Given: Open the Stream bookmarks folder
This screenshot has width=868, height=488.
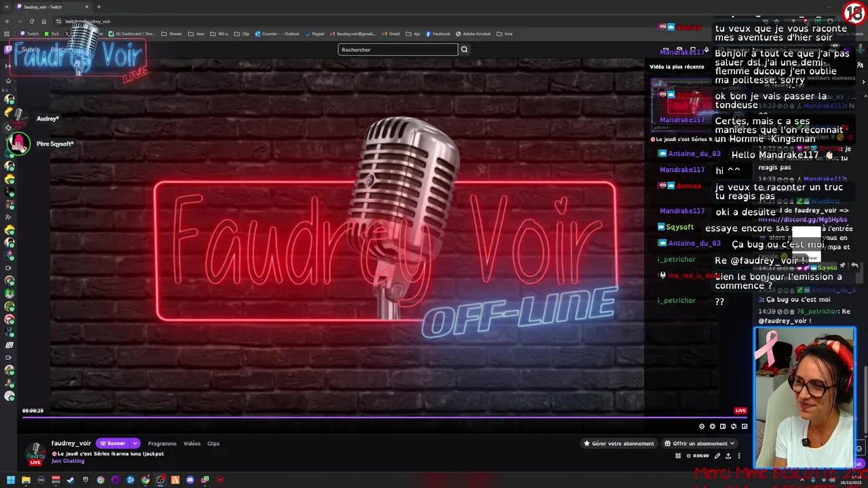Looking at the screenshot, I should click(x=172, y=34).
